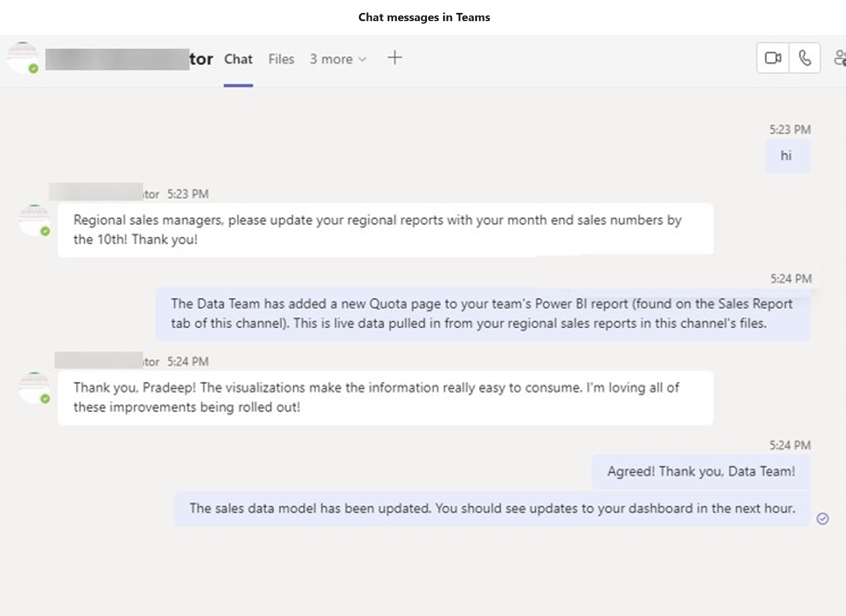The image size is (846, 616).
Task: Open the Files tab
Action: [280, 59]
